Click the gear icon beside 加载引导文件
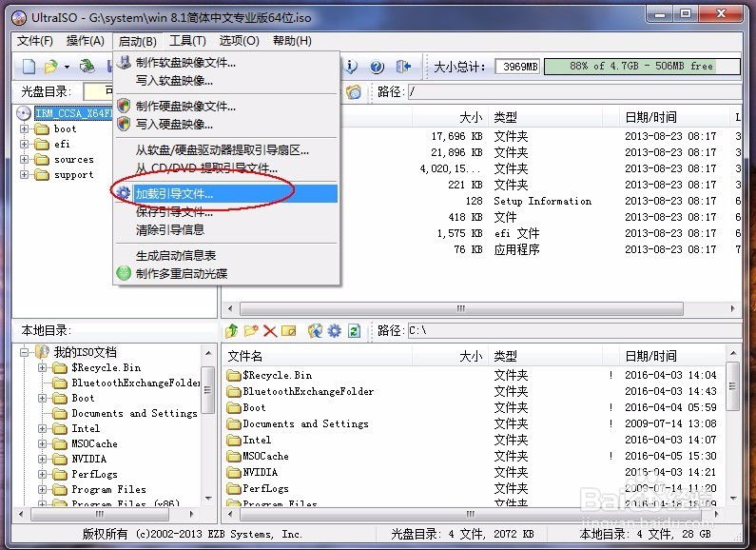Screen dimensions: 756x550 coord(124,193)
